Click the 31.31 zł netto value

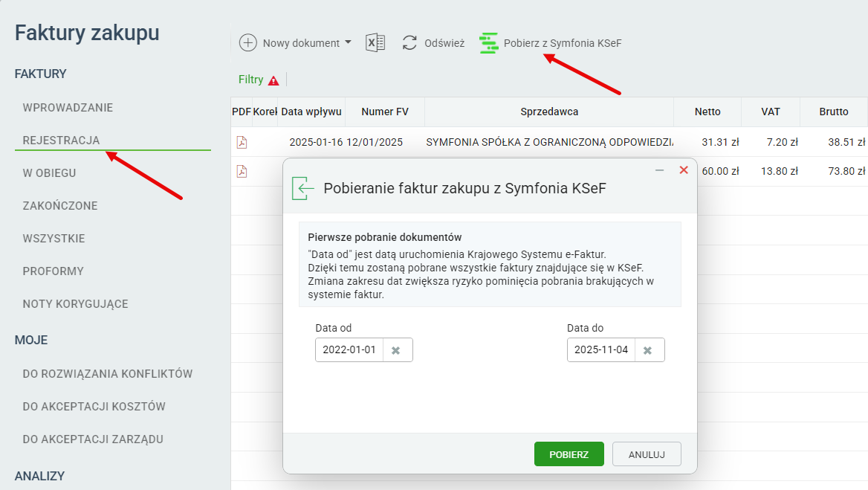(x=720, y=142)
